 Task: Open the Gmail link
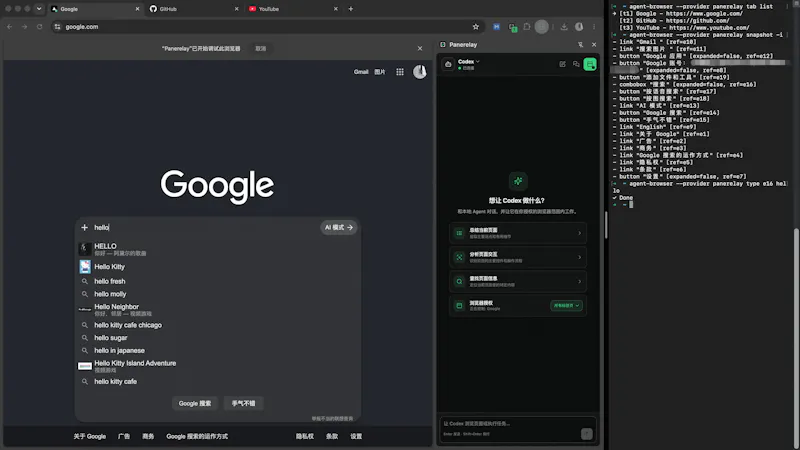[x=361, y=72]
